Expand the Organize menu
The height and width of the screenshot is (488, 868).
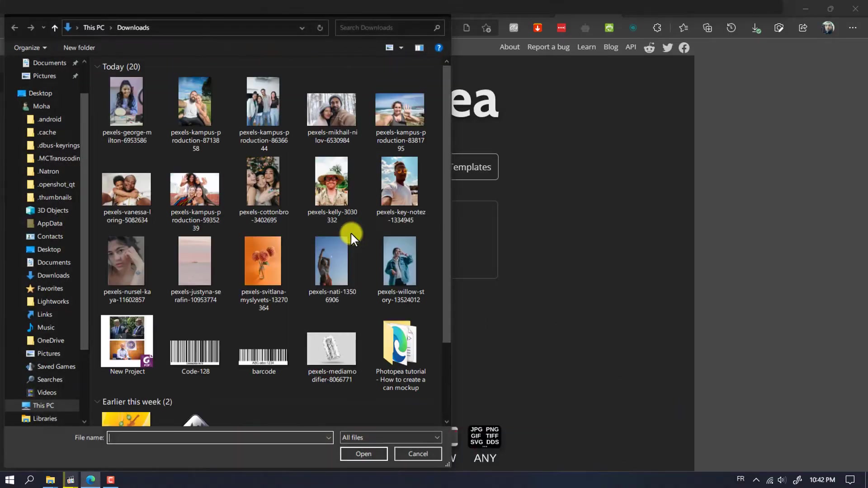point(30,47)
